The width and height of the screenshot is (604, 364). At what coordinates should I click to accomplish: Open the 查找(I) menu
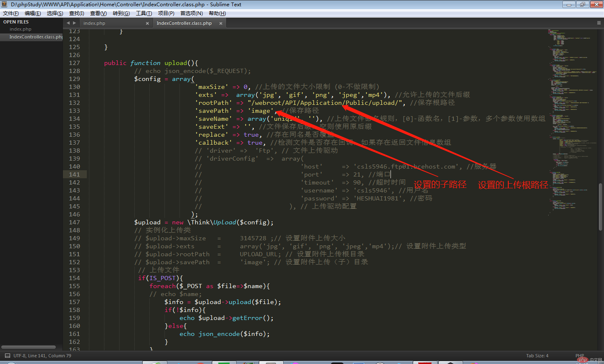coord(76,13)
